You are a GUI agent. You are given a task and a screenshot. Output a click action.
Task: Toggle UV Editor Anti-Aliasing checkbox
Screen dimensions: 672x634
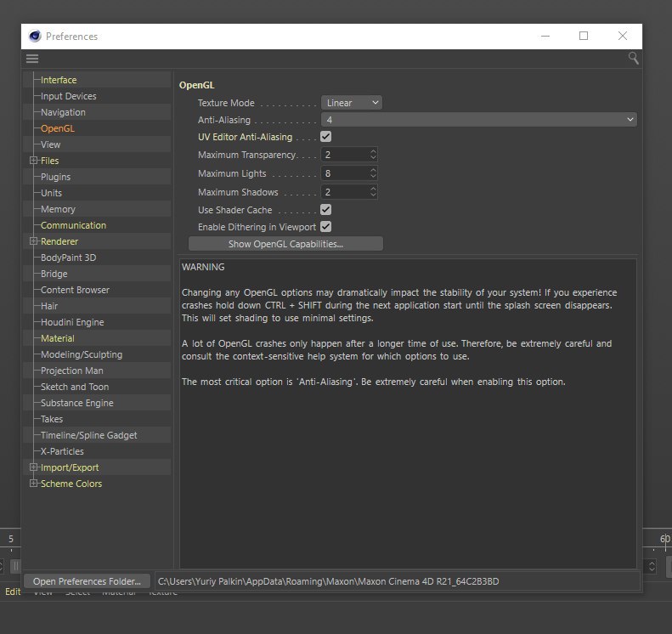coord(325,137)
